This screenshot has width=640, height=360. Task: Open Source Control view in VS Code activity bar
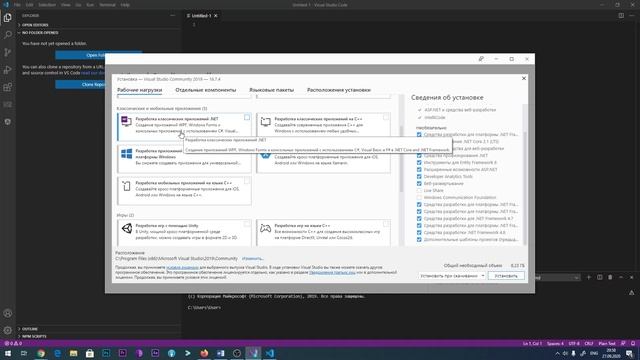tap(7, 52)
